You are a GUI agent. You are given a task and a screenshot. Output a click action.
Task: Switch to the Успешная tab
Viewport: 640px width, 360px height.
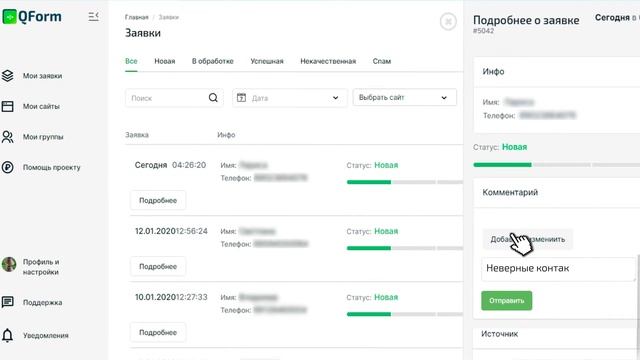(267, 61)
